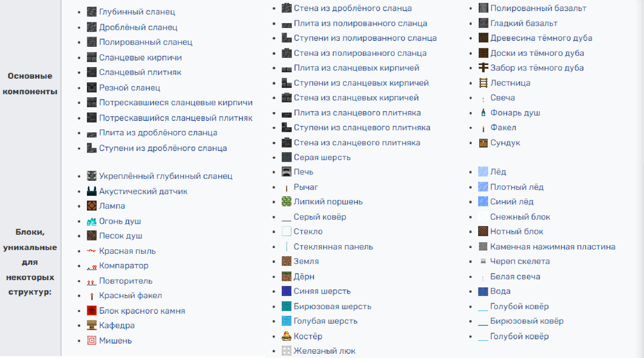
Task: Open the Серый ковёр link
Action: coord(320,217)
